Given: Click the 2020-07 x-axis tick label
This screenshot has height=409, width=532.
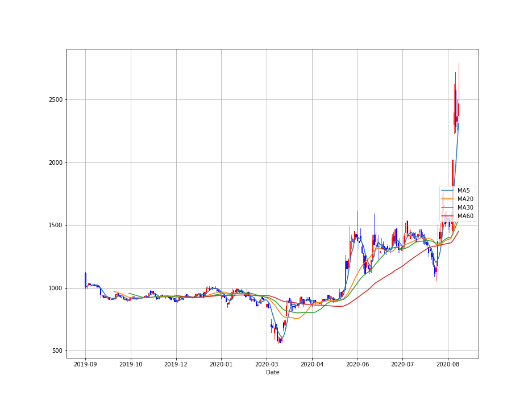Looking at the screenshot, I should (402, 365).
